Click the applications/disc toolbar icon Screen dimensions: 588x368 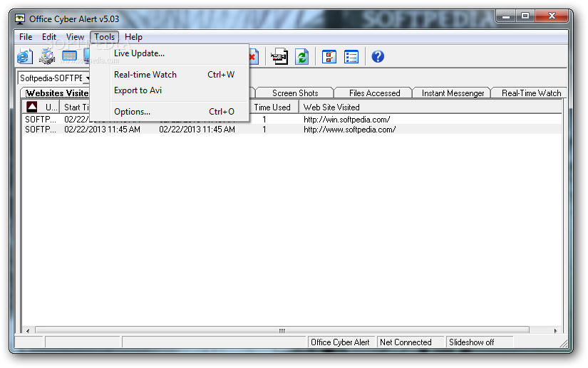tap(47, 56)
